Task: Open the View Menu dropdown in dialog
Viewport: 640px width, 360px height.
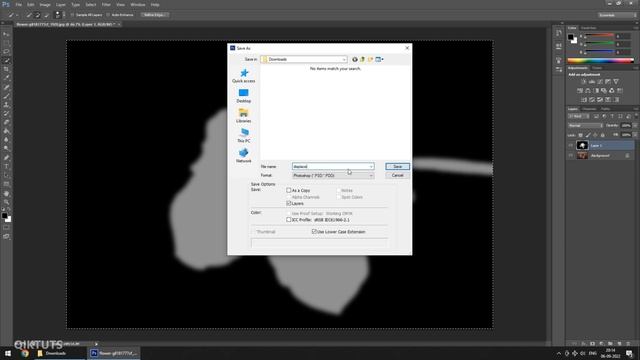Action: (380, 60)
